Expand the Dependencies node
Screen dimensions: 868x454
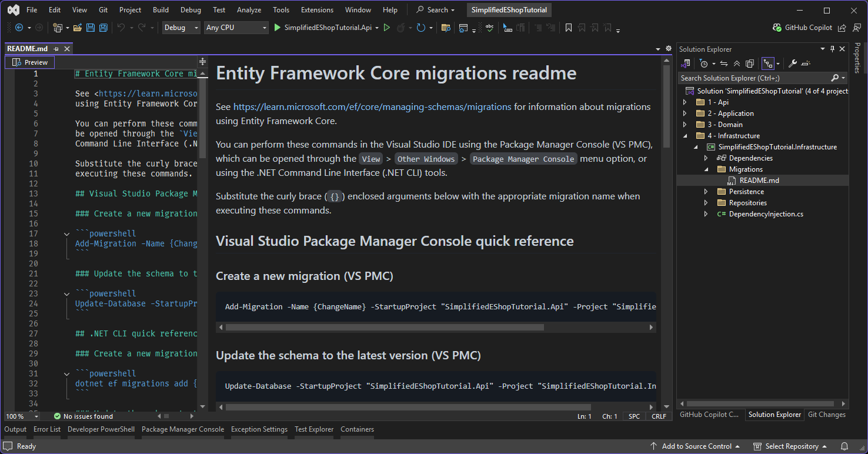pyautogui.click(x=706, y=158)
